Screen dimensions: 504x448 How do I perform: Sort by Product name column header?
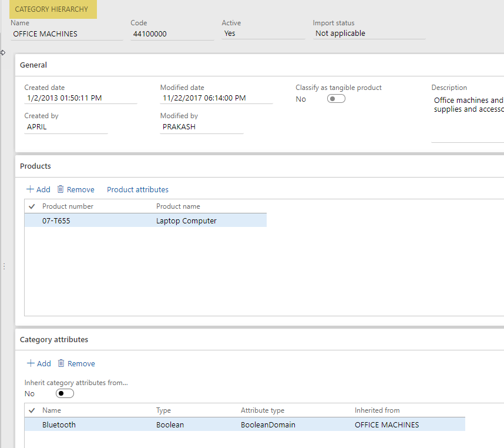178,206
